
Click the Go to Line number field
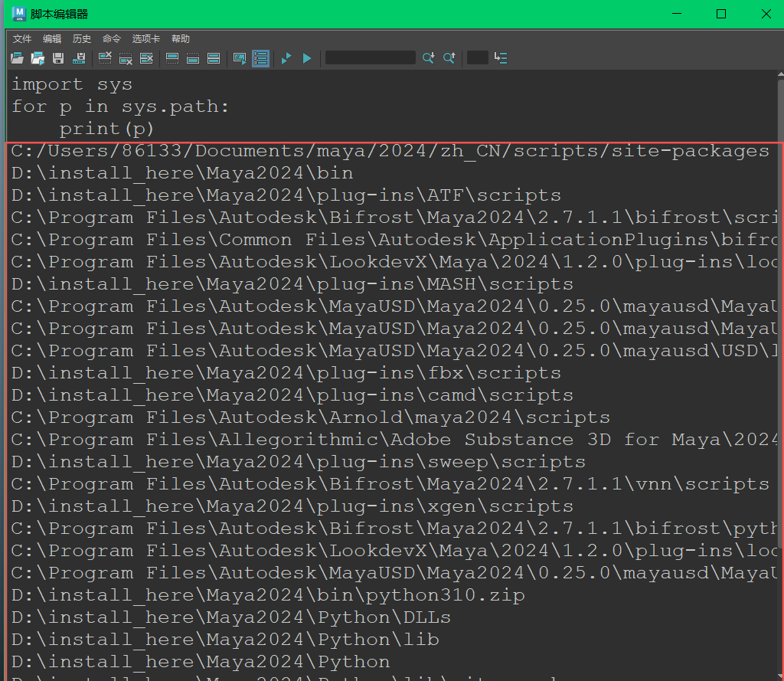click(478, 57)
